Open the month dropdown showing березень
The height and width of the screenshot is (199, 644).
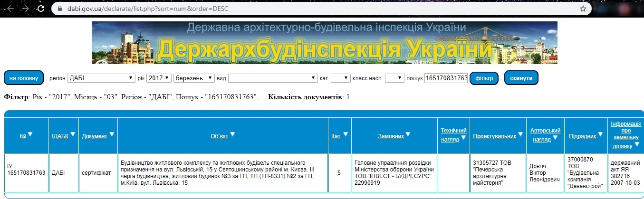[x=195, y=78]
